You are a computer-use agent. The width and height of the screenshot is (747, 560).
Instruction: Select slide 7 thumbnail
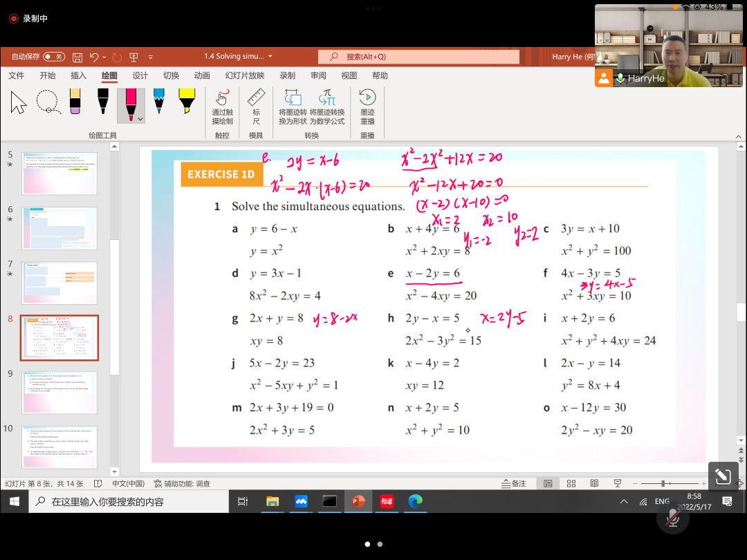click(59, 283)
